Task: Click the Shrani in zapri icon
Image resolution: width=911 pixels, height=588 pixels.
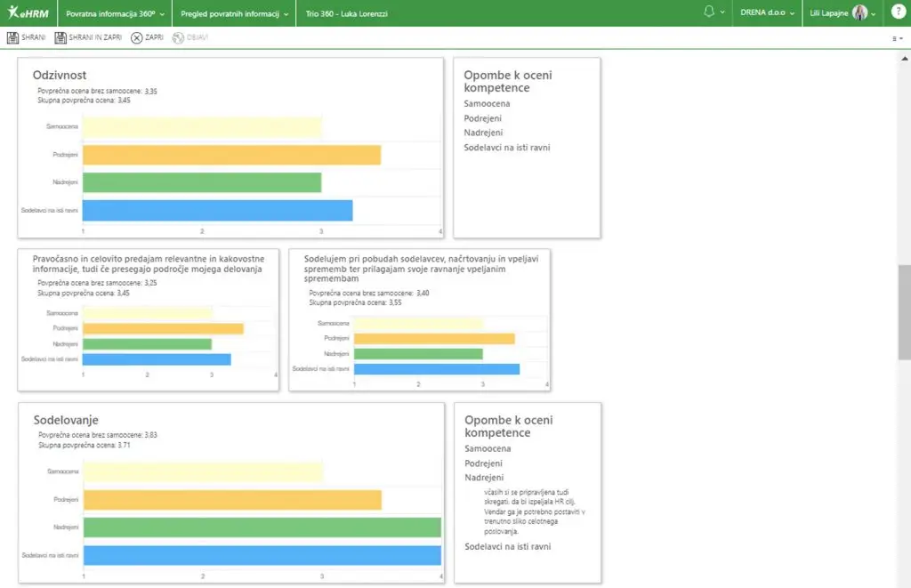Action: (x=60, y=37)
